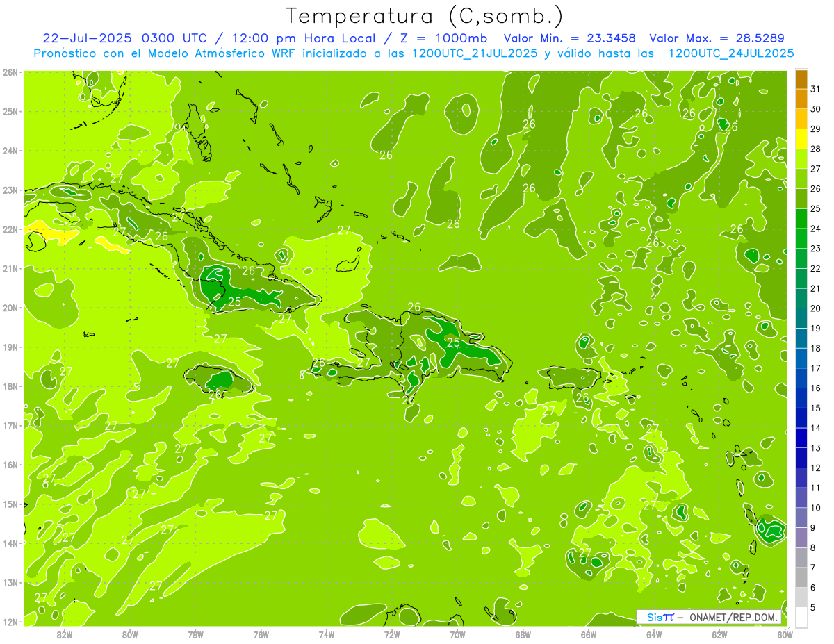Click the color scale label 30
The image size is (834, 644).
tap(815, 109)
